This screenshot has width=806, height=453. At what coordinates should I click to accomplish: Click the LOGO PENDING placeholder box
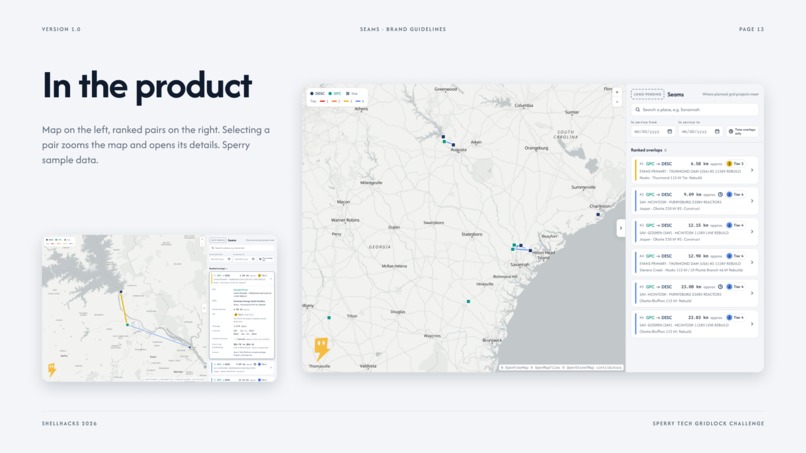click(x=648, y=94)
